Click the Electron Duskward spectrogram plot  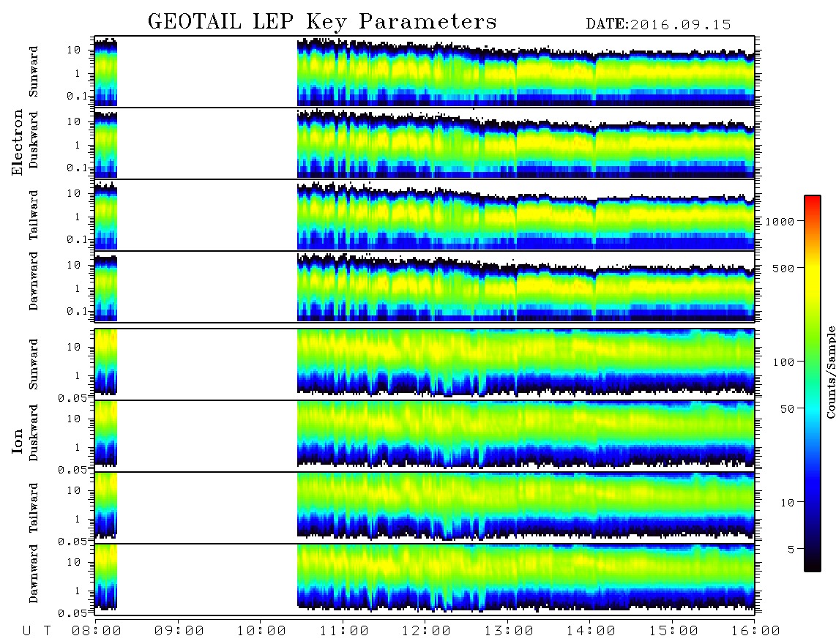coord(425,143)
